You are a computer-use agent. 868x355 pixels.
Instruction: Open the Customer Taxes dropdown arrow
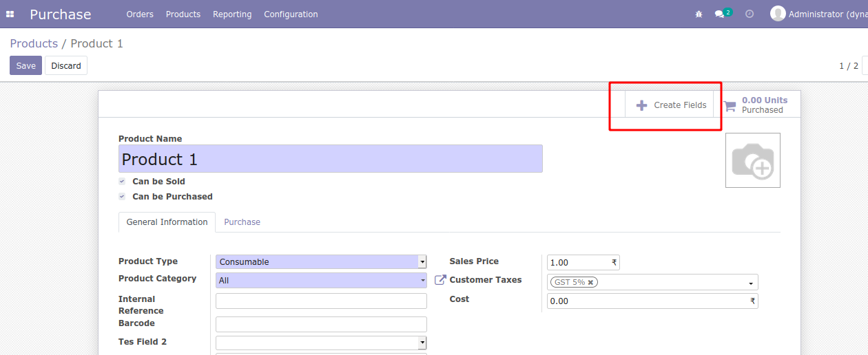750,283
